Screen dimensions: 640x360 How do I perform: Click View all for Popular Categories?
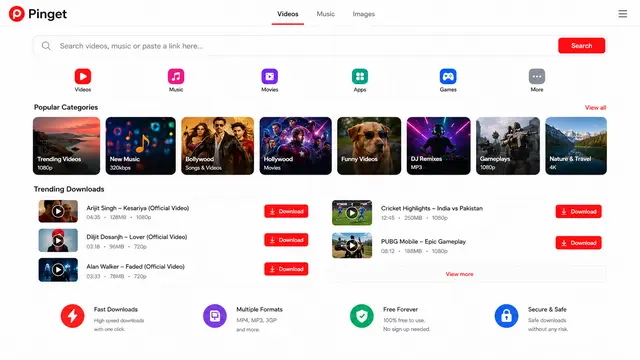click(595, 107)
